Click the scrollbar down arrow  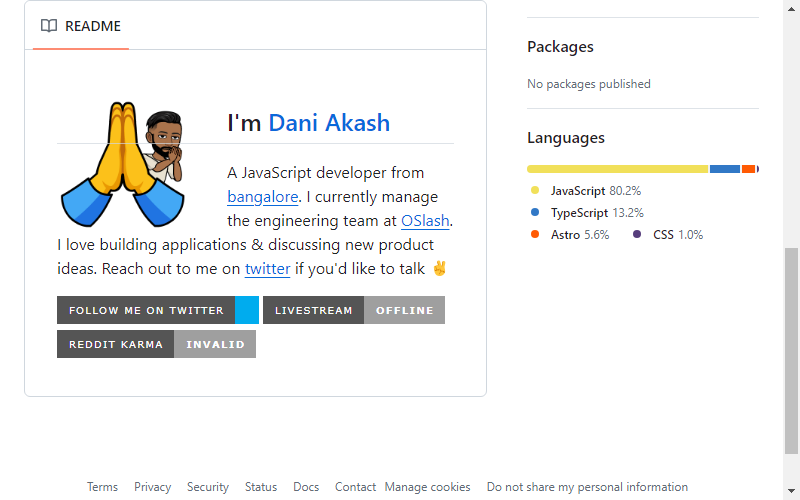[791, 491]
